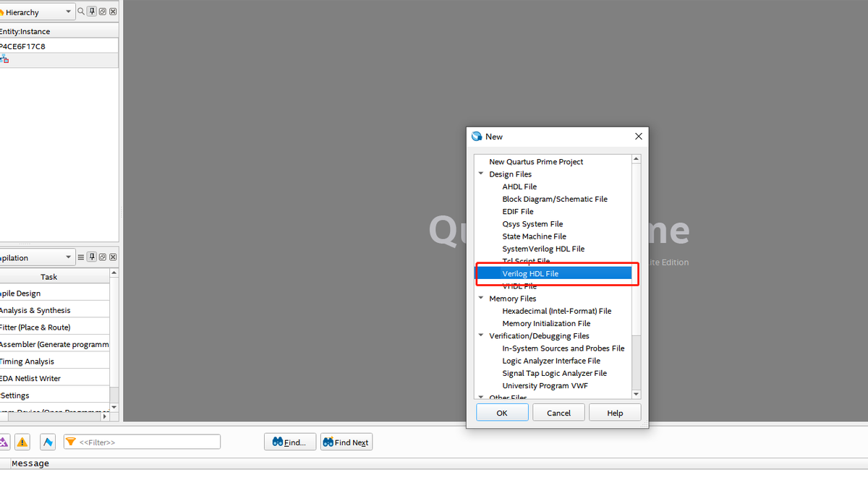868x480 pixels.
Task: Close the New dialog
Action: [639, 136]
